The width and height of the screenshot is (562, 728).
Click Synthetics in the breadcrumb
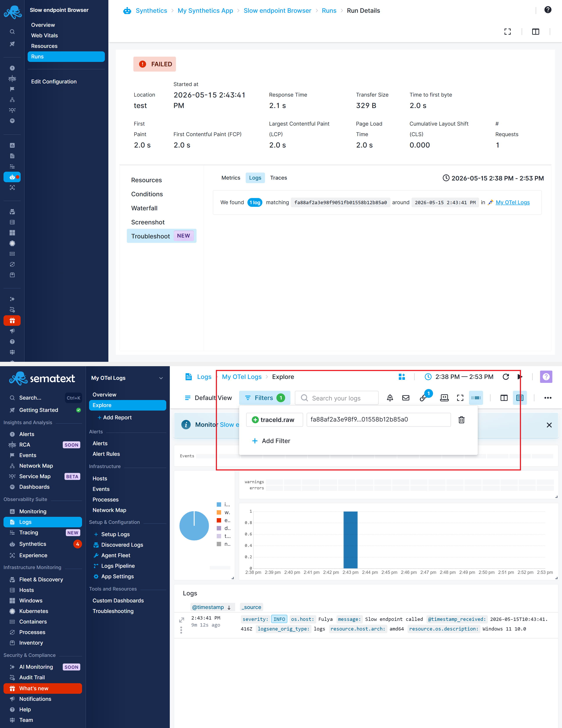(151, 11)
